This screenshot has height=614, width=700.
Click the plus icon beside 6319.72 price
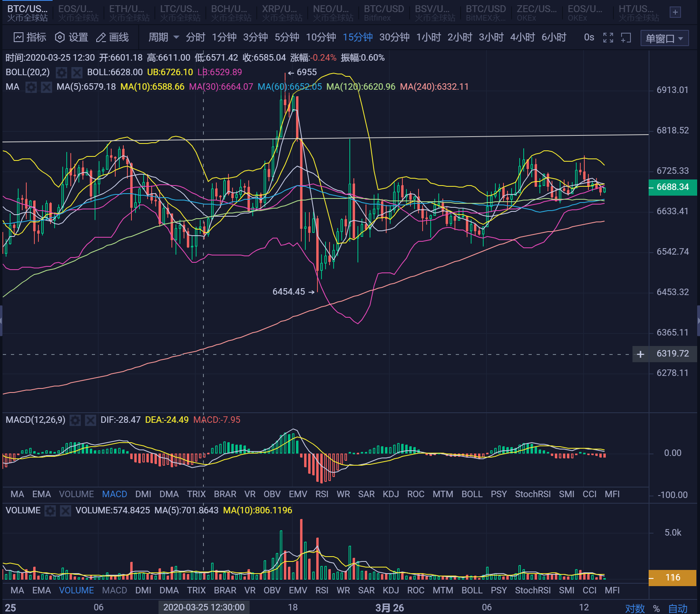pyautogui.click(x=641, y=354)
